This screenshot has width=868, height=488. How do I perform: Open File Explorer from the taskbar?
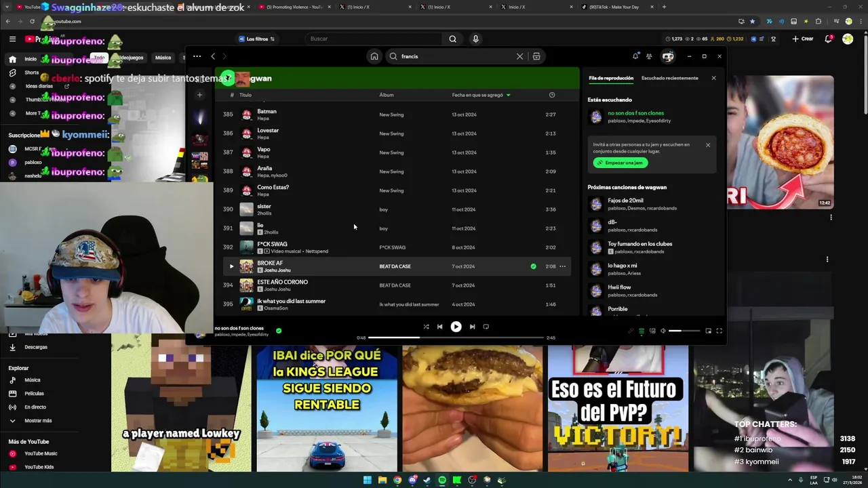point(382,480)
